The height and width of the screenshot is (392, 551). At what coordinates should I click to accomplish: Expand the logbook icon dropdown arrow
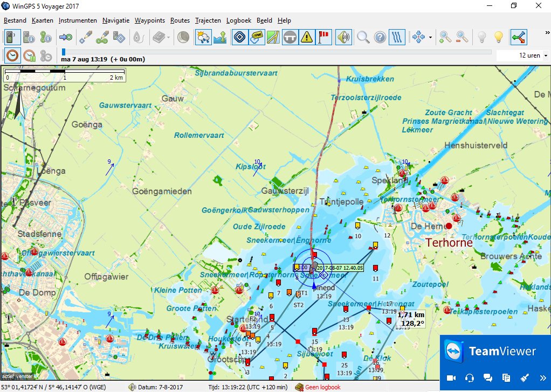[x=169, y=38]
